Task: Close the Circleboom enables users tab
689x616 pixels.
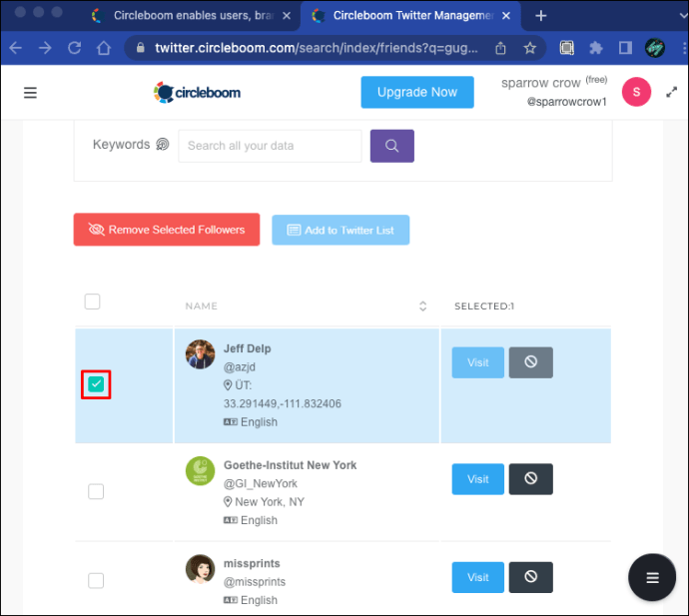Action: point(287,16)
